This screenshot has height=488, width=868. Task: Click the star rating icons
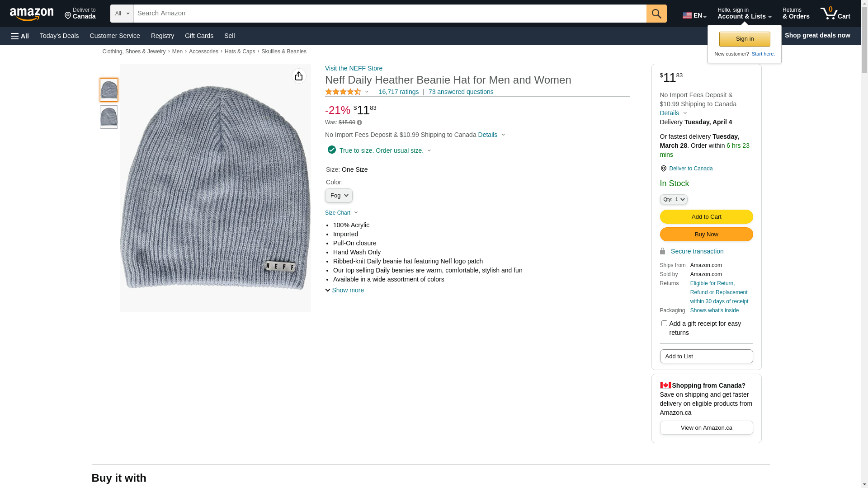pos(343,92)
